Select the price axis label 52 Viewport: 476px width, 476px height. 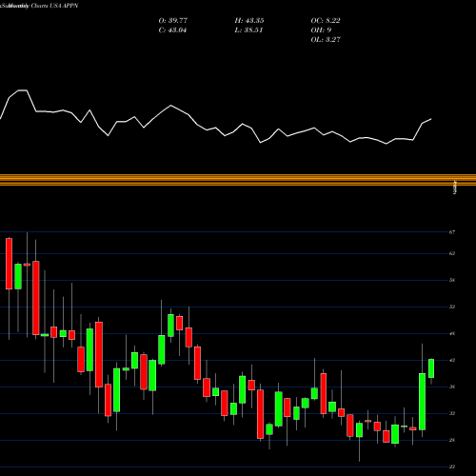[x=452, y=307]
